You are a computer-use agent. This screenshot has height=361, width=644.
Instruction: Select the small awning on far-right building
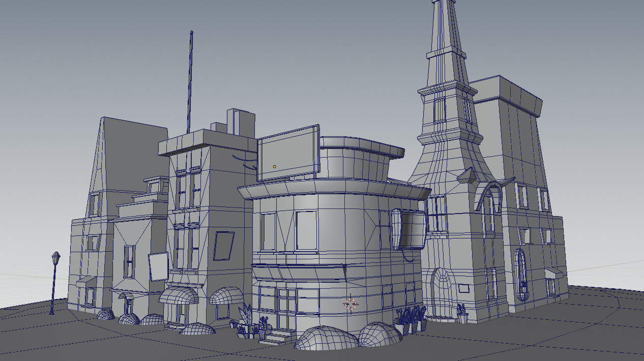click(553, 274)
